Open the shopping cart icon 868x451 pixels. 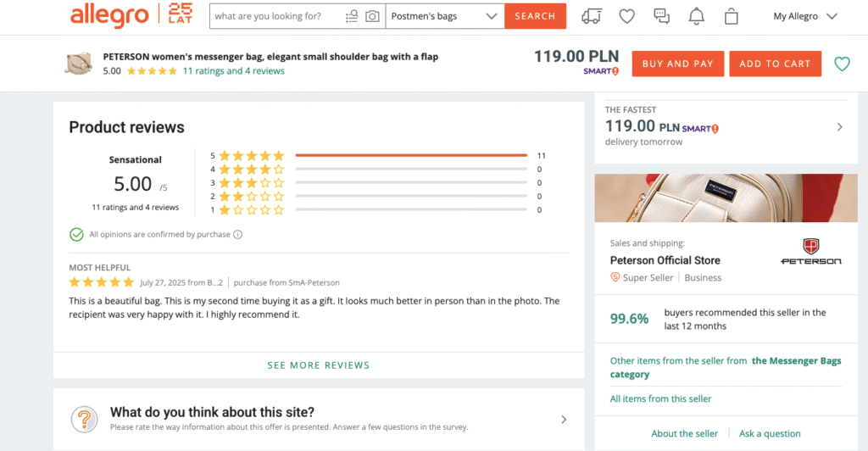(x=732, y=16)
